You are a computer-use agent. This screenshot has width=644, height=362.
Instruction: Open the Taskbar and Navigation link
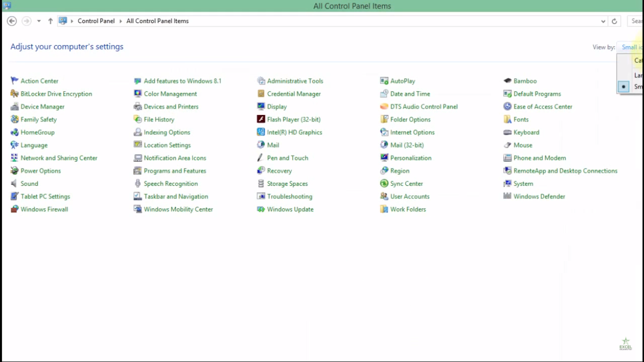tap(176, 197)
